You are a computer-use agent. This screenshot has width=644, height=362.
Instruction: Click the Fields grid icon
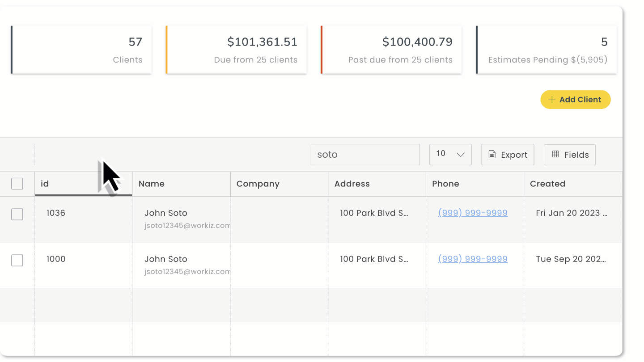coord(555,154)
